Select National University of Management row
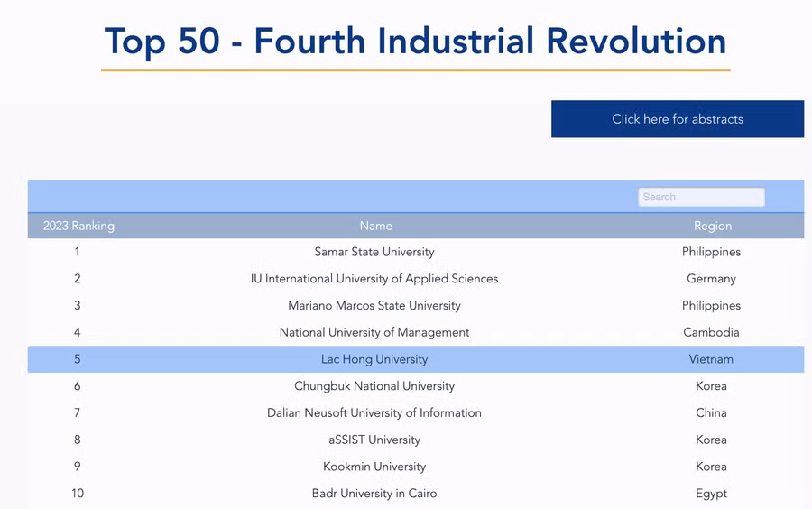 [374, 332]
